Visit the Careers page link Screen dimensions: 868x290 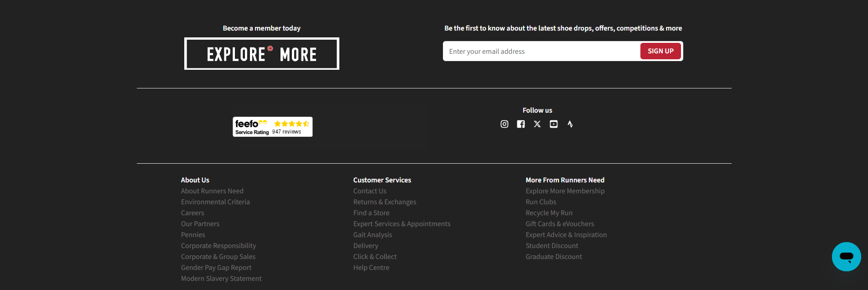pos(192,213)
